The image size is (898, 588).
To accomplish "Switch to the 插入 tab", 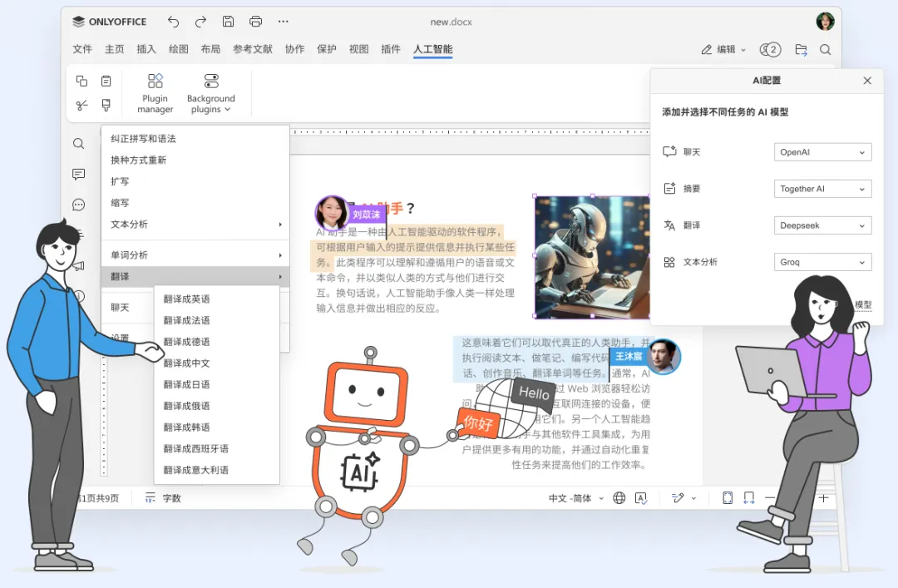I will (x=146, y=49).
